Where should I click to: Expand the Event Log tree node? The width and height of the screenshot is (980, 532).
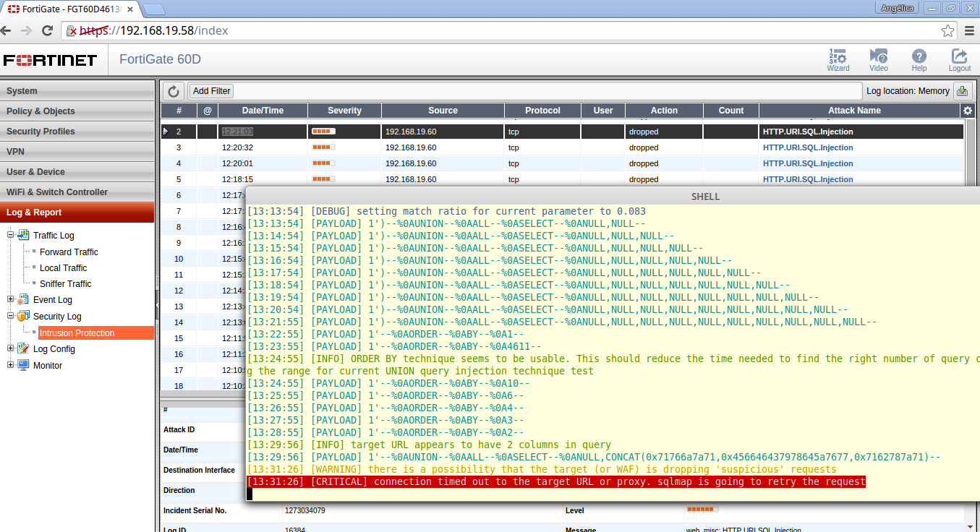[12, 299]
